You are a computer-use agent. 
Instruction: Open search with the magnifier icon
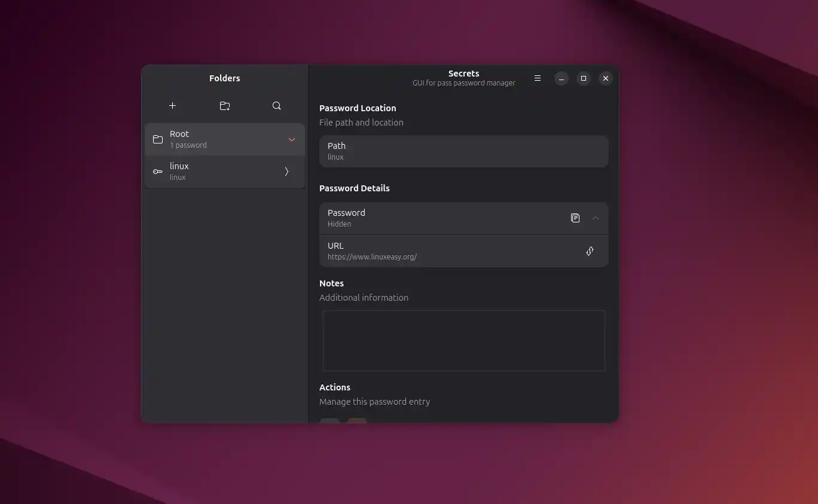click(x=276, y=106)
